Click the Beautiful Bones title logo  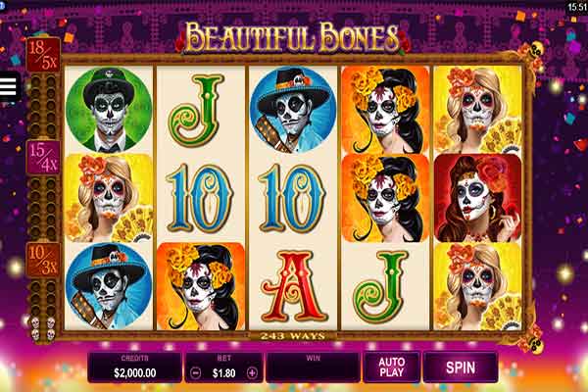pos(292,37)
